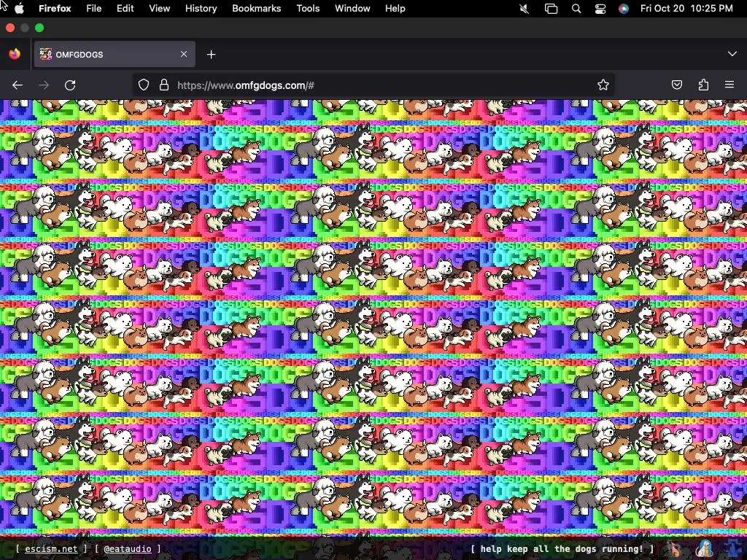Expand the list all tabs chevron
Viewport: 747px width, 560px height.
(x=732, y=54)
